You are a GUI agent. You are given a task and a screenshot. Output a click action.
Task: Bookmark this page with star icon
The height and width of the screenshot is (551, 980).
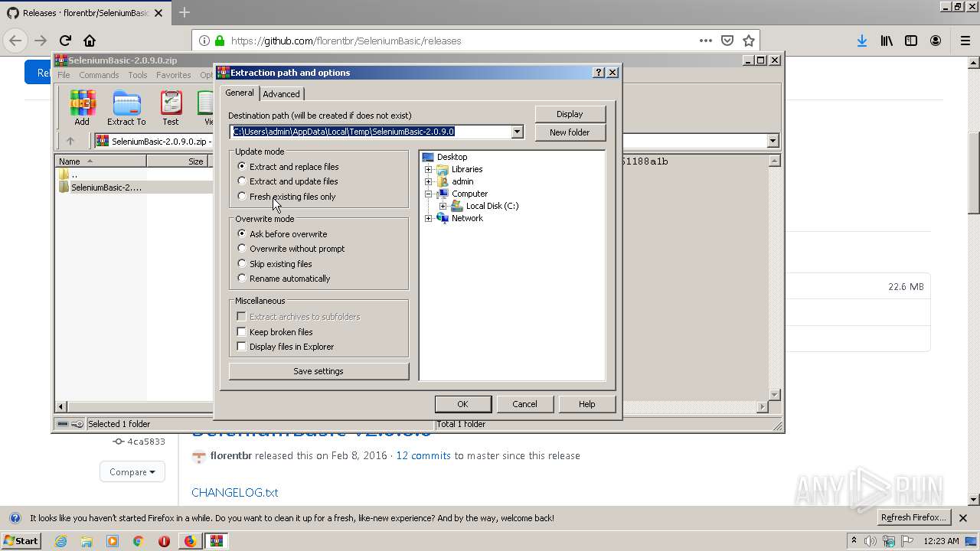[749, 41]
